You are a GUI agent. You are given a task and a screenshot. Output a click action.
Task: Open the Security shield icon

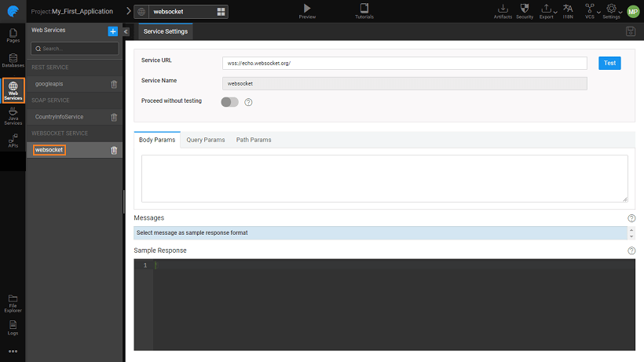click(x=525, y=9)
